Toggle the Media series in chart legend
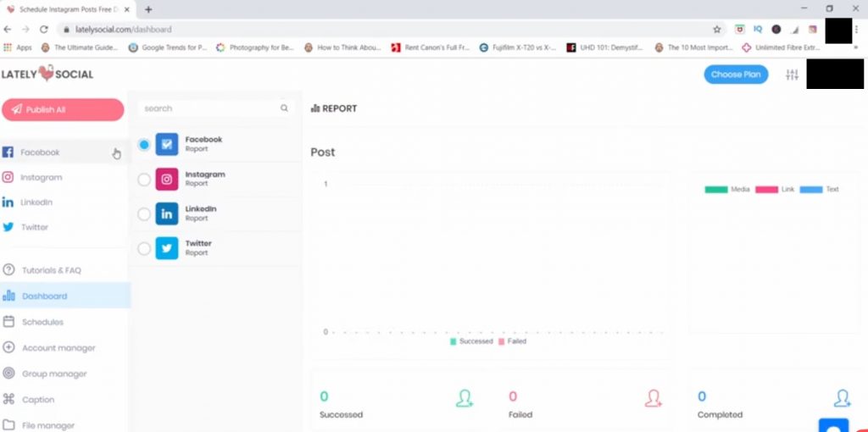 click(x=726, y=189)
